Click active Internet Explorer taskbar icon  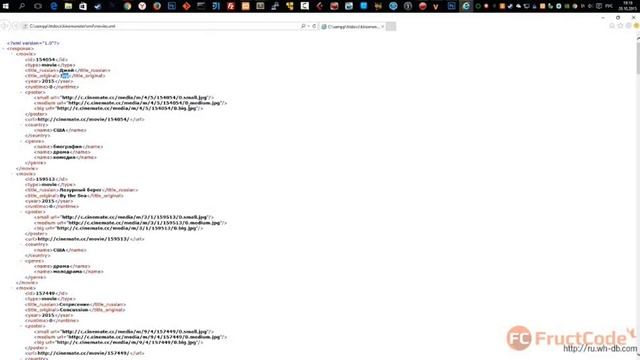point(466,6)
